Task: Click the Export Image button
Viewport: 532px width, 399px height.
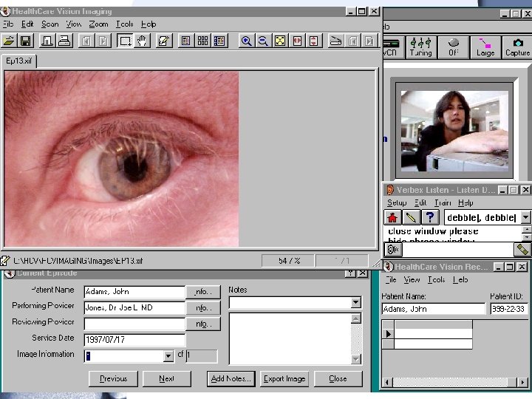Action: [x=284, y=378]
